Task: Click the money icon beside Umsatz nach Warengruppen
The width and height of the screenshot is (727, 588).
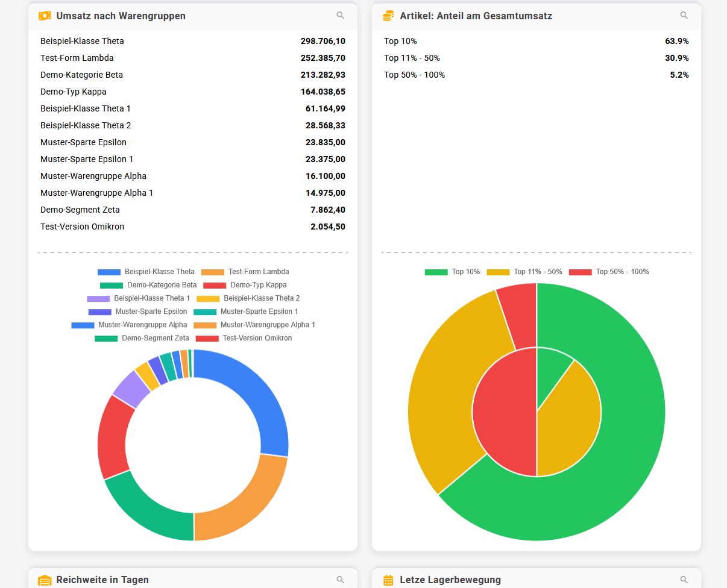Action: pyautogui.click(x=45, y=16)
